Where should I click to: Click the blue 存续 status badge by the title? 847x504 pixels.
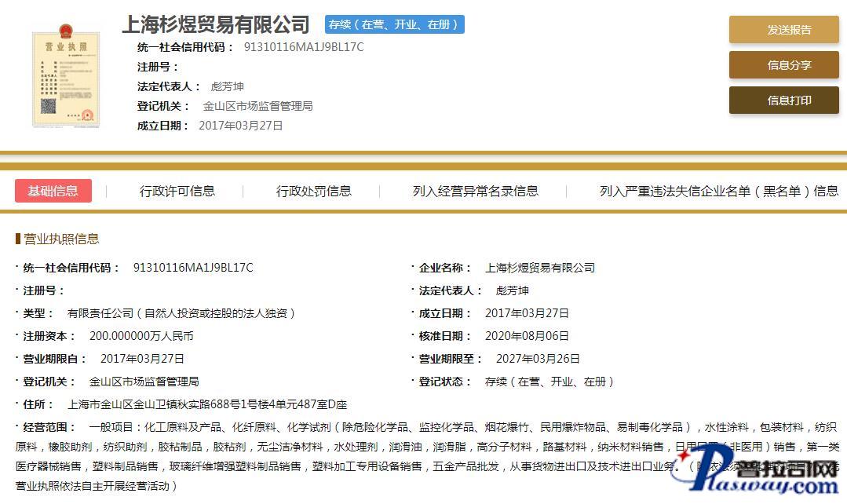pos(395,25)
